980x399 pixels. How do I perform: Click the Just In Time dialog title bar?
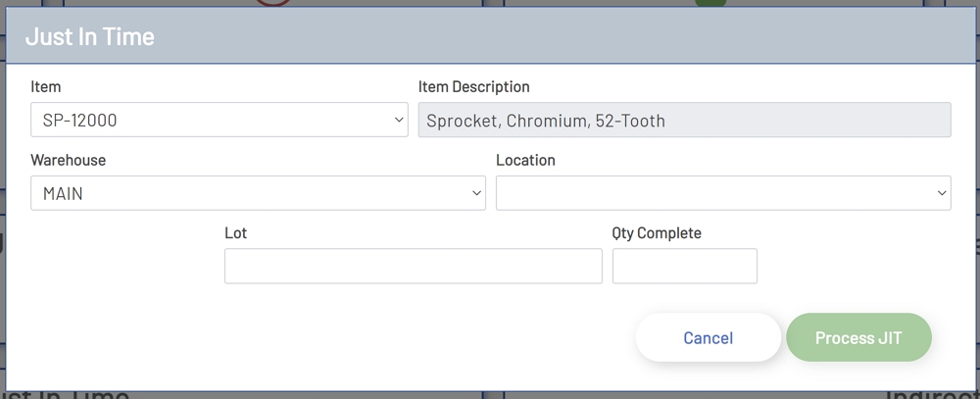point(490,37)
